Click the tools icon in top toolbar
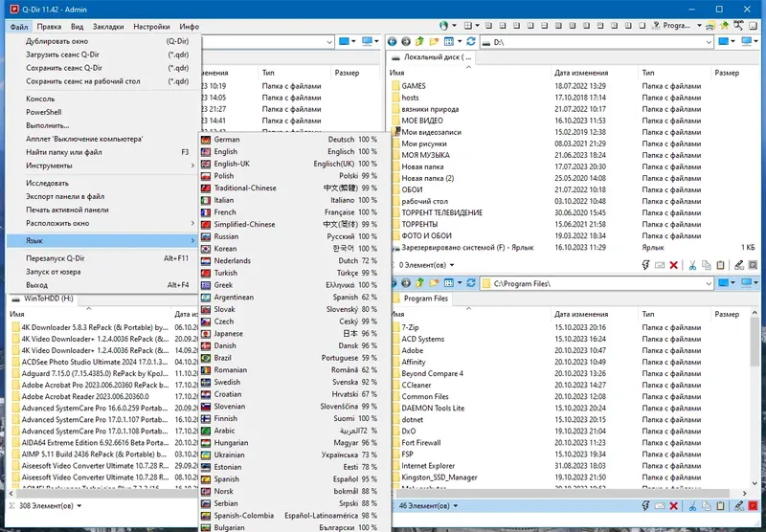 738,26
